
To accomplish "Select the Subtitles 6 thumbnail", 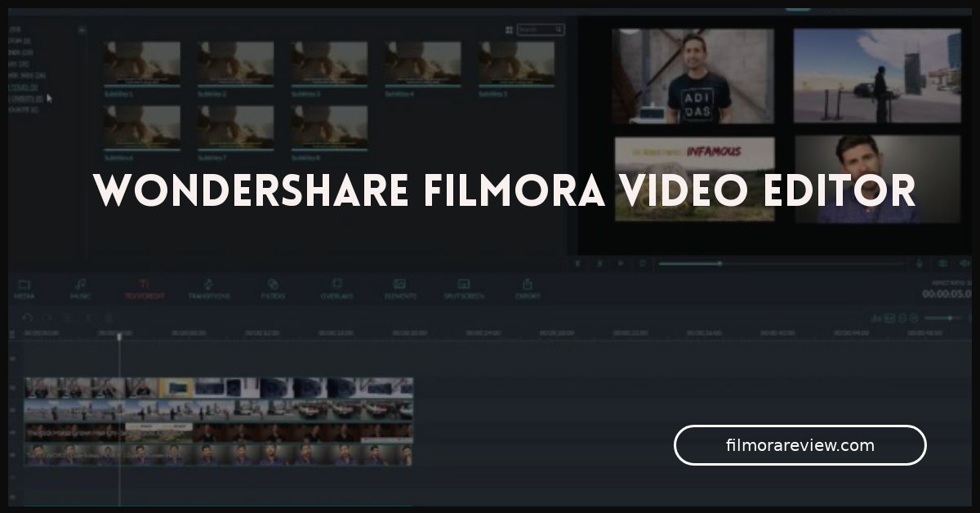I will (x=142, y=127).
